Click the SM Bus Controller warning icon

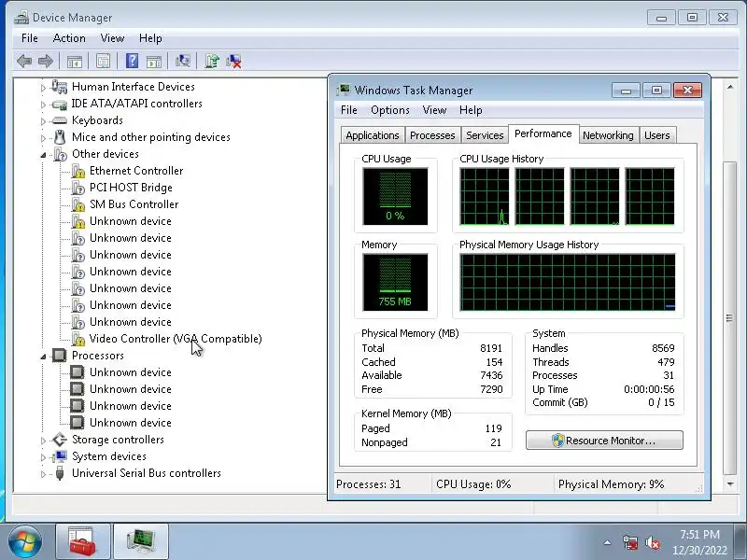pyautogui.click(x=78, y=204)
